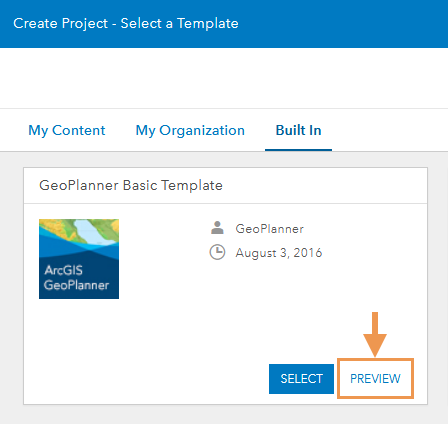Image resolution: width=448 pixels, height=424 pixels.
Task: Click the SELECT button
Action: [301, 379]
